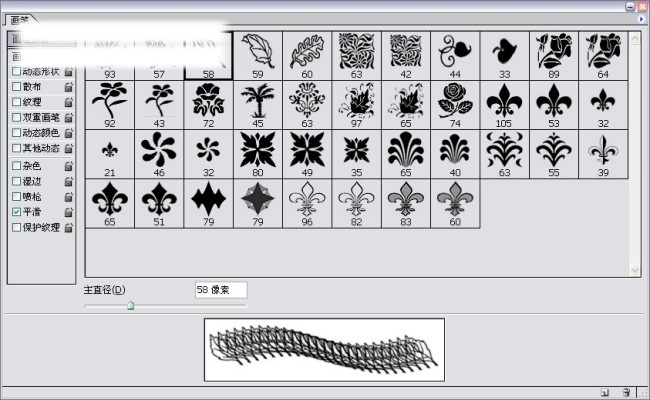Pick the fleur-de-lis brush sized 53
The width and height of the screenshot is (650, 400).
point(554,105)
